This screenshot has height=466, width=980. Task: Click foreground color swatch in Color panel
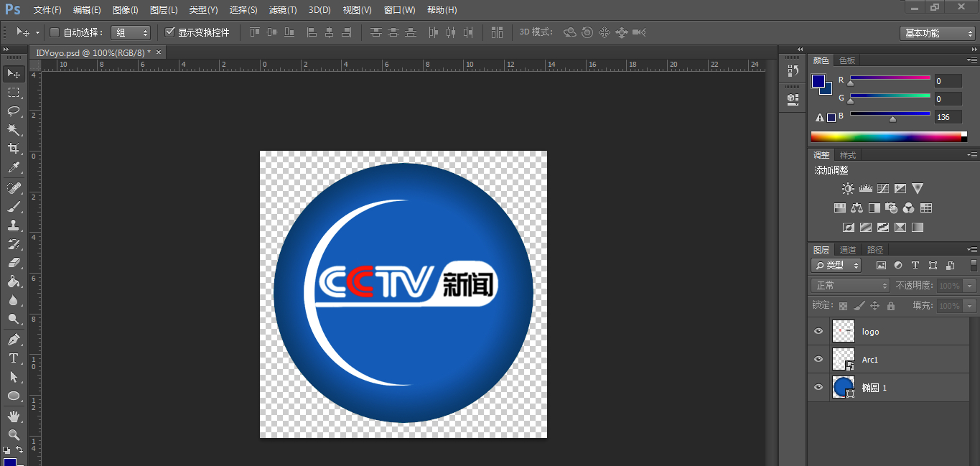pos(819,81)
